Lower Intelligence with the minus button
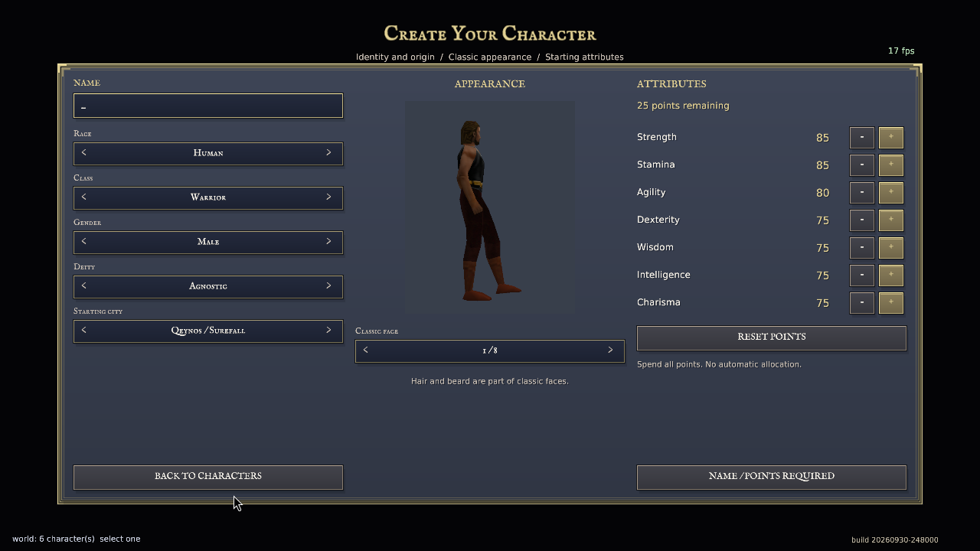 tap(862, 275)
